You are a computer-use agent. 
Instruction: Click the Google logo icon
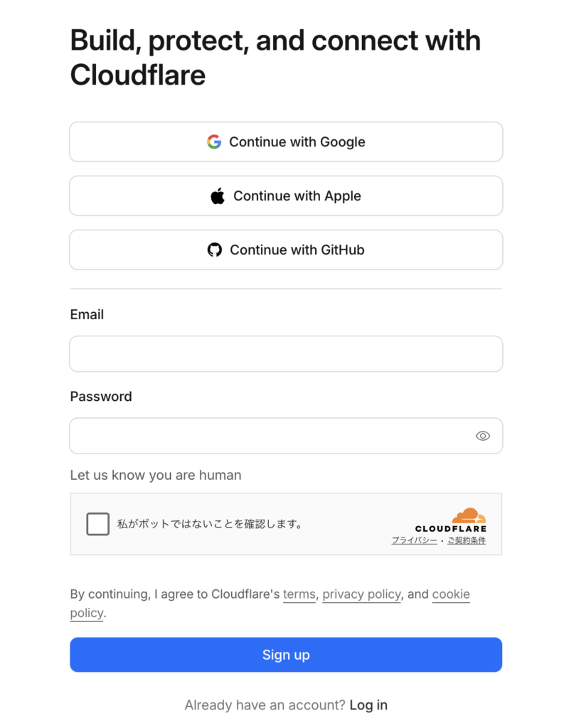(x=214, y=142)
